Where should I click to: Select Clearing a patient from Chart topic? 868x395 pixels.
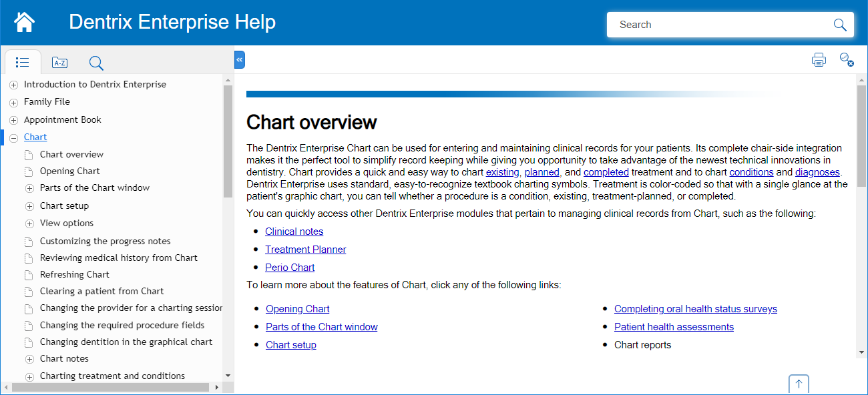pos(101,291)
